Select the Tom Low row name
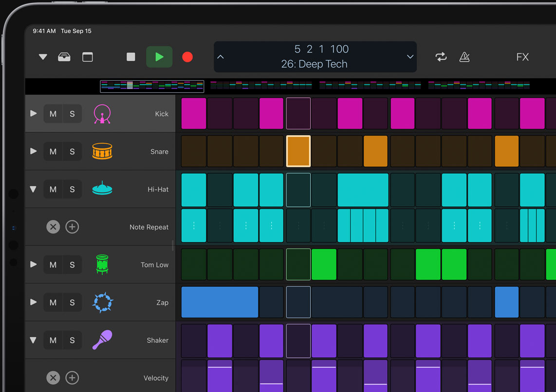 (x=155, y=265)
